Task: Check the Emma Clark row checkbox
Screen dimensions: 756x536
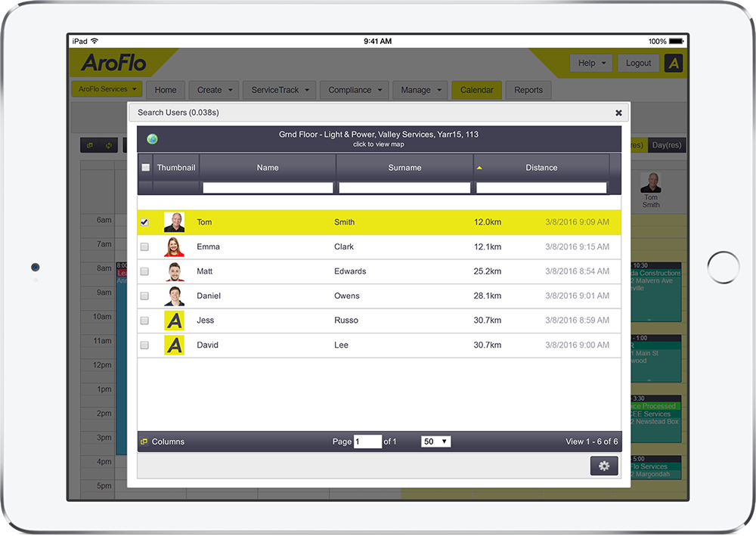Action: (x=144, y=246)
